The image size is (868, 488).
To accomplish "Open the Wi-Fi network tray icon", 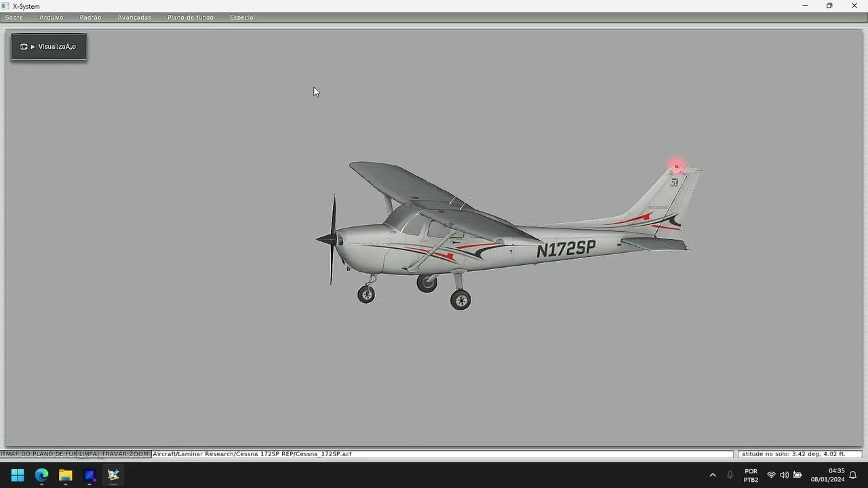I will tap(771, 475).
